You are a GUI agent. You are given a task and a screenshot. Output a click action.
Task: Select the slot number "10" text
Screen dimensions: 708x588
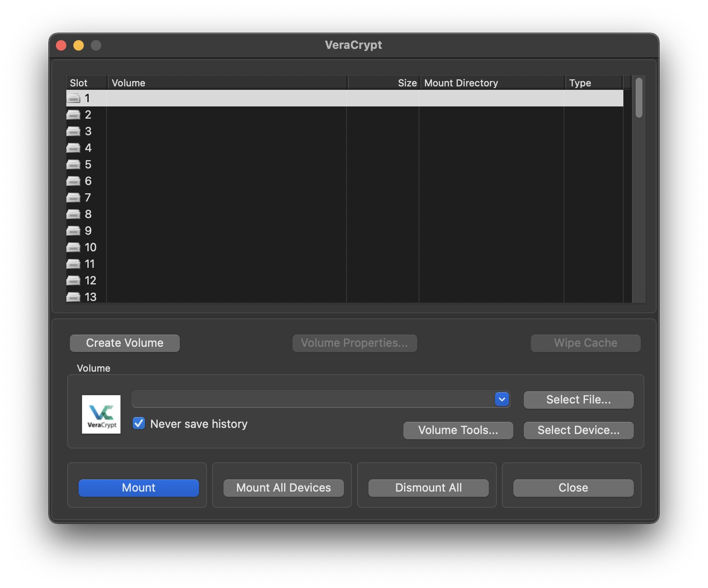click(x=90, y=248)
